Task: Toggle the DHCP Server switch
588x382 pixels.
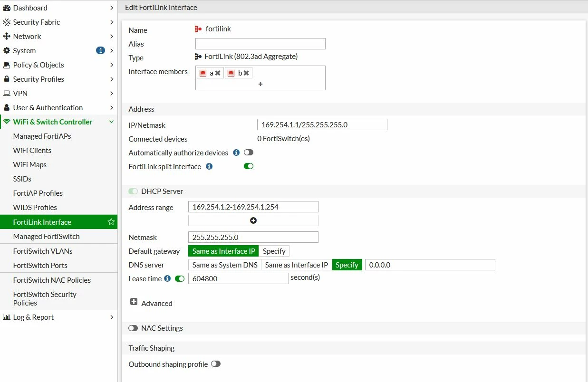Action: (133, 191)
